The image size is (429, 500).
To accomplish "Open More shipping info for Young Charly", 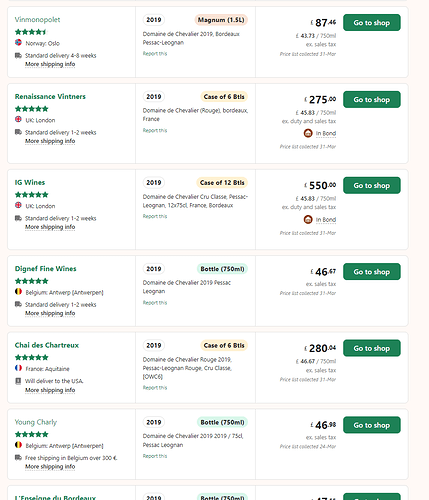I will tap(50, 467).
